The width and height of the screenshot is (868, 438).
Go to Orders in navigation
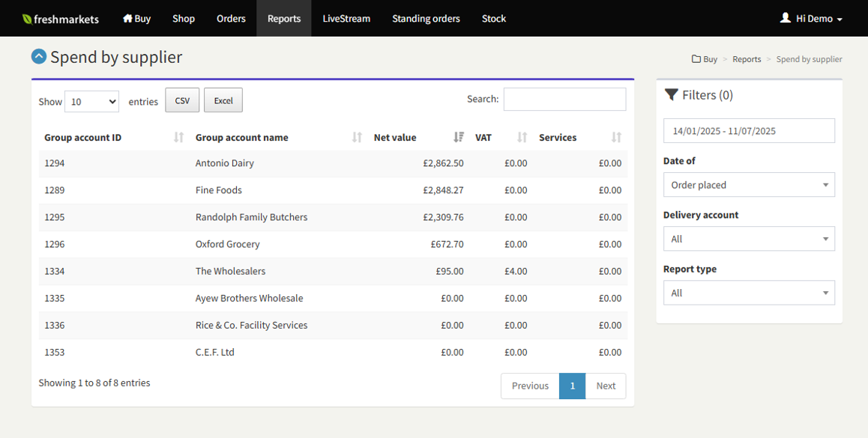click(231, 18)
